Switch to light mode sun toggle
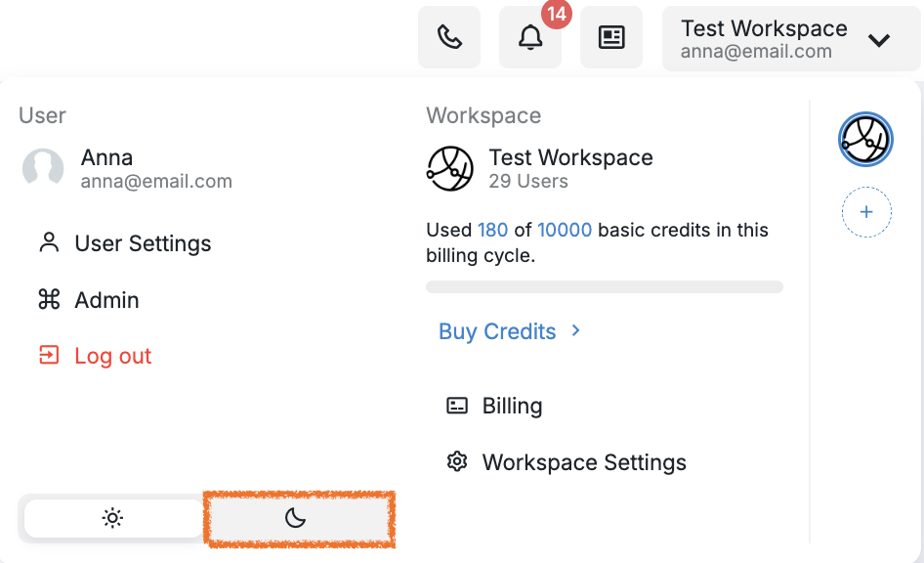 (x=112, y=518)
